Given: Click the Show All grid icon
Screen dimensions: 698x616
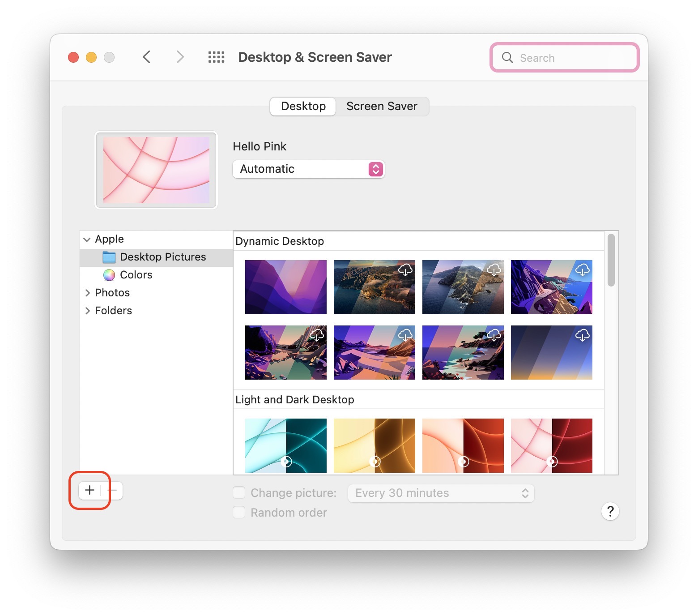Looking at the screenshot, I should point(216,57).
